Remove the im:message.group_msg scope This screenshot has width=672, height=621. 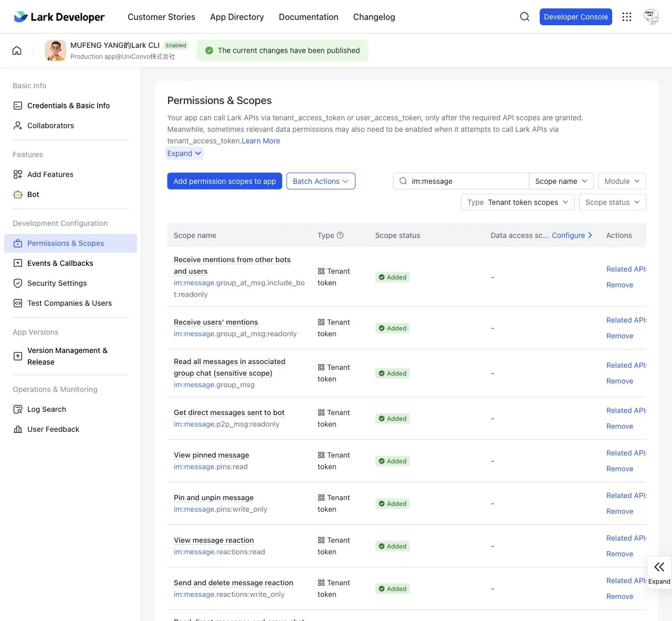click(x=619, y=381)
